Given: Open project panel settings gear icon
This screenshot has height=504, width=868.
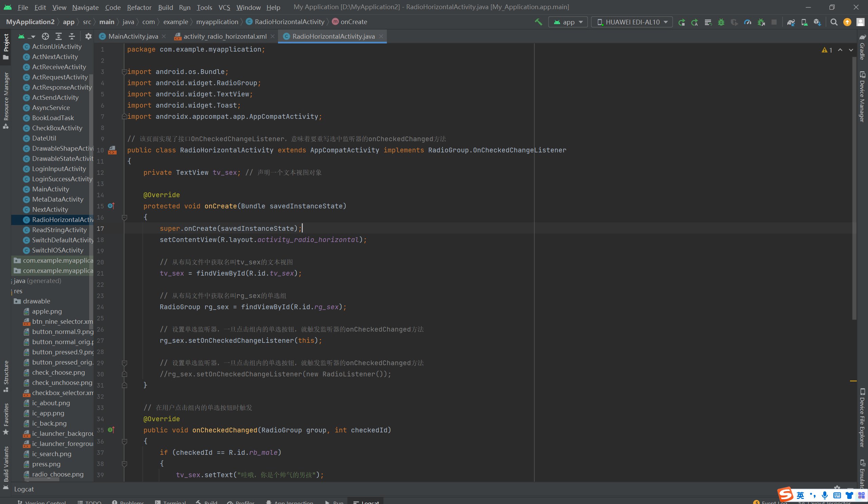Looking at the screenshot, I should click(x=88, y=36).
